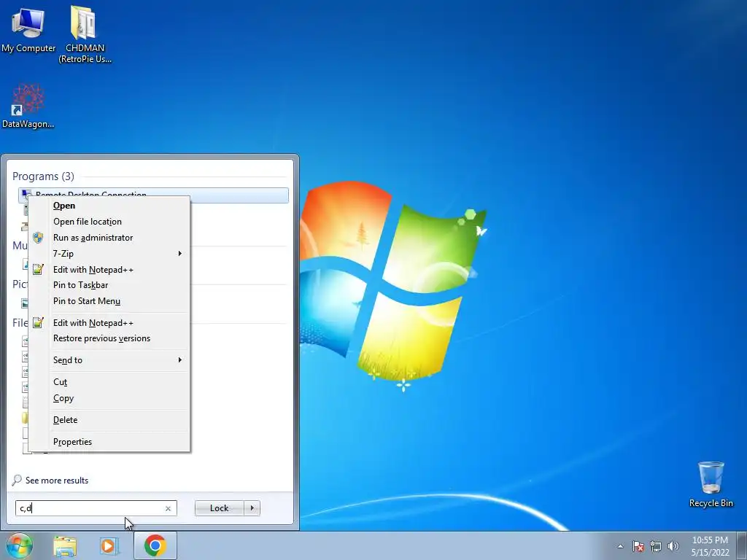This screenshot has width=747, height=560.
Task: Click the shield icon by Run as administrator
Action: [38, 238]
